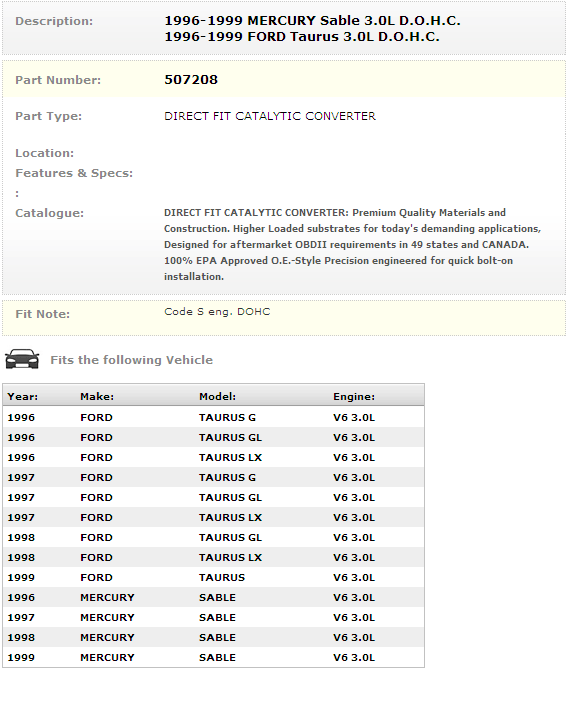Click the DIRECT FIT CATALYTIC CONVERTER part type
This screenshot has width=570, height=719.
(x=270, y=116)
